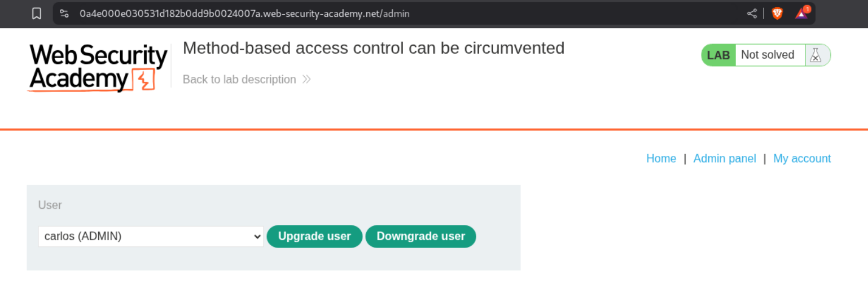Click the green LAB badge
868x292 pixels.
(x=718, y=55)
